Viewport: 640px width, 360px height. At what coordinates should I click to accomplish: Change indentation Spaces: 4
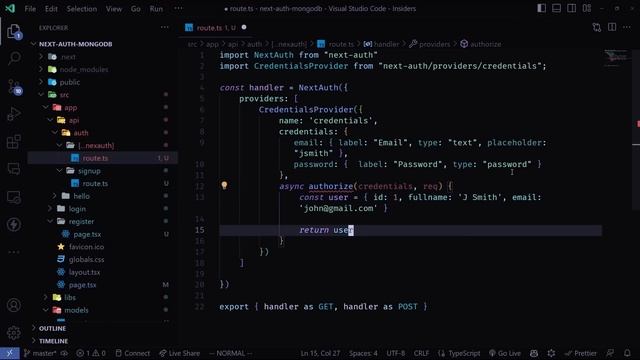click(363, 353)
